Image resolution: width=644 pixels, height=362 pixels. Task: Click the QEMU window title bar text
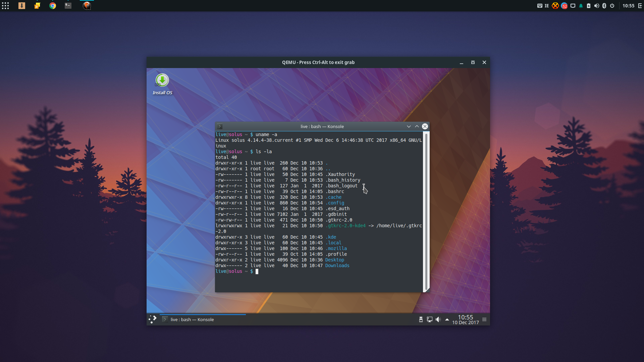click(x=318, y=62)
